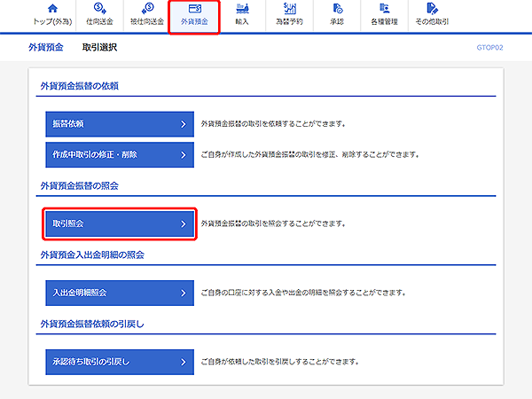Click description beside 取引照会 button
Viewport: 532px width, 399px height.
pyautogui.click(x=273, y=223)
